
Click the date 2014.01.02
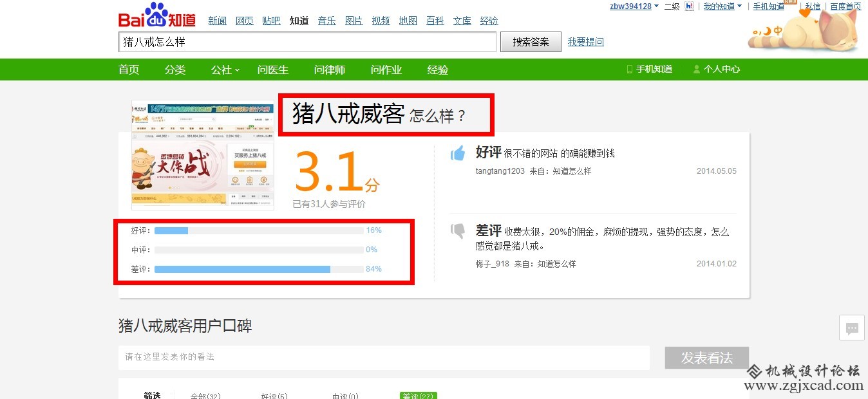pos(717,264)
